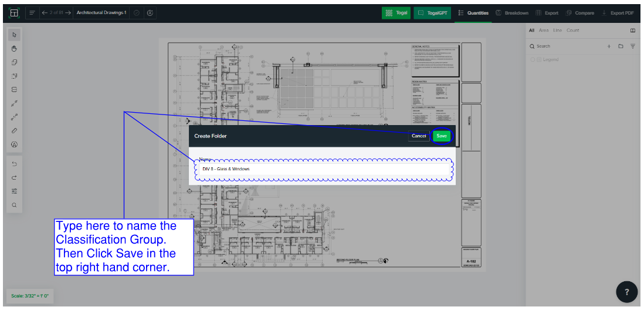644x310 pixels.
Task: Click Save in Create Folder dialog
Action: click(x=442, y=136)
